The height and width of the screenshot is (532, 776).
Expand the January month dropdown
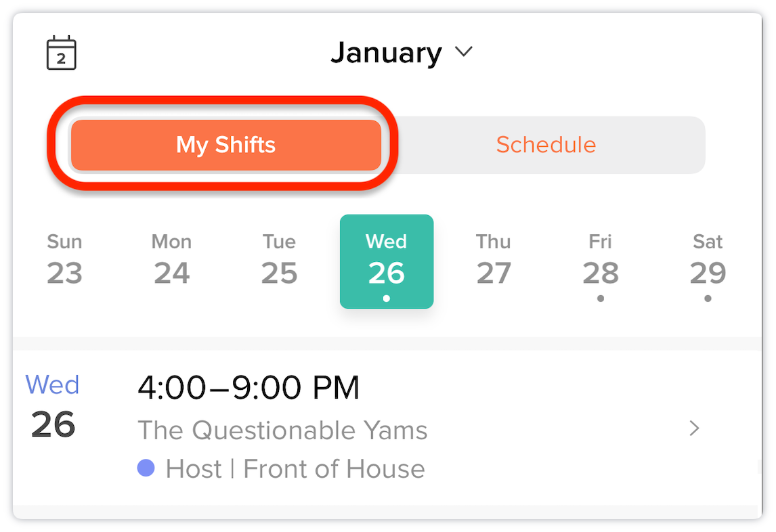pos(402,53)
